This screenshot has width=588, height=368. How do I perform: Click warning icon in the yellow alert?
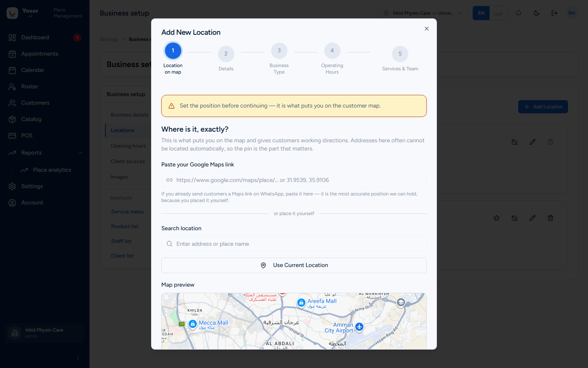(x=171, y=106)
